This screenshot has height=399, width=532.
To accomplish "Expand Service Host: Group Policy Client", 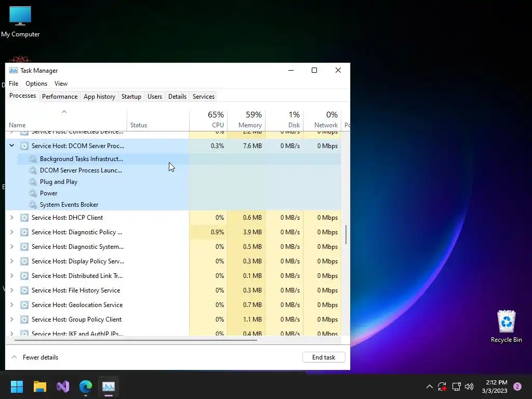I will (11, 320).
